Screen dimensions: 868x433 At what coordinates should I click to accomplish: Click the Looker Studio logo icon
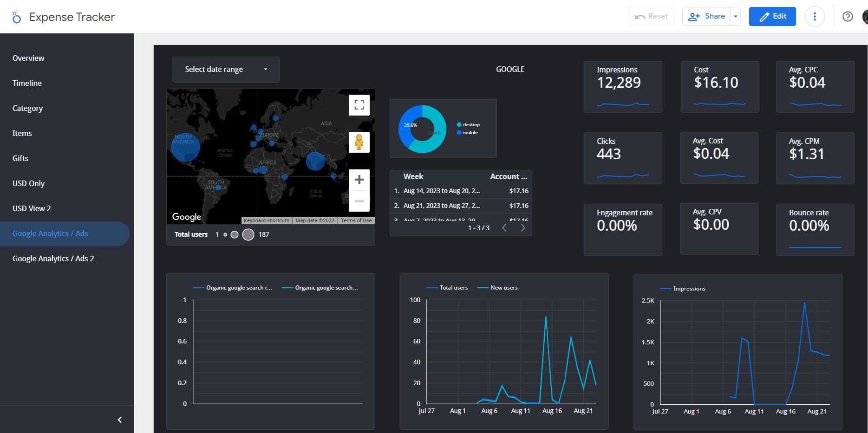coord(17,17)
